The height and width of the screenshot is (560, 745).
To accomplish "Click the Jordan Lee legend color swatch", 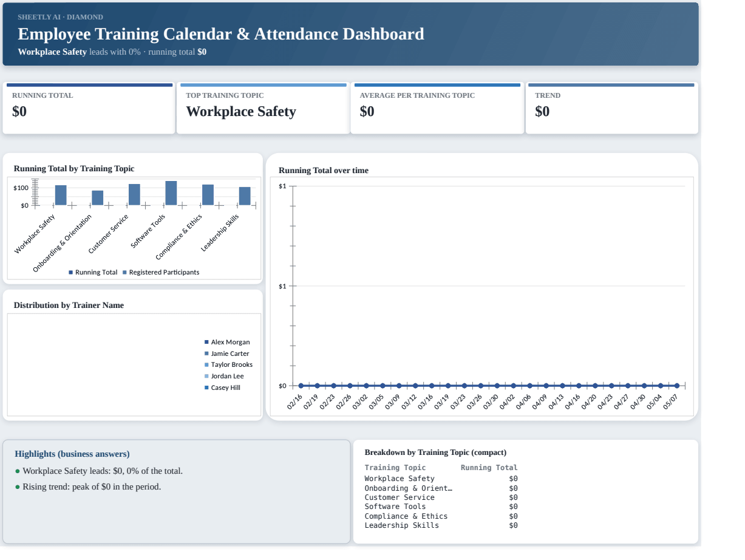I will (x=206, y=376).
